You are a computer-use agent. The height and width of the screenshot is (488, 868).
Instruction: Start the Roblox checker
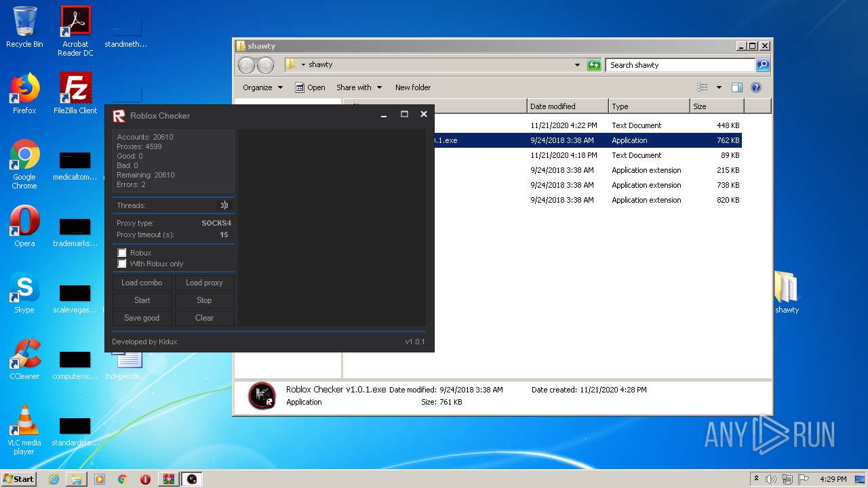[x=142, y=300]
